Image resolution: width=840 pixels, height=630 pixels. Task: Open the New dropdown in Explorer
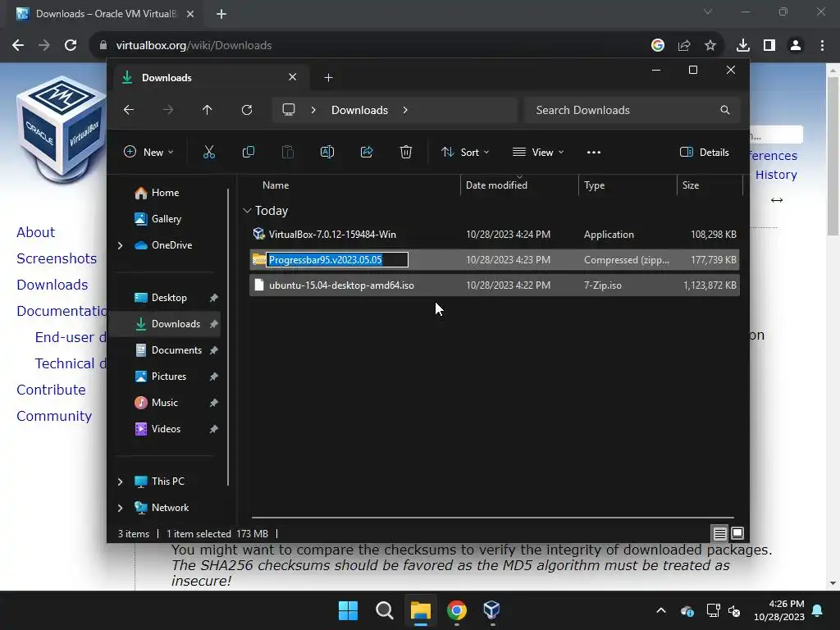coord(148,152)
